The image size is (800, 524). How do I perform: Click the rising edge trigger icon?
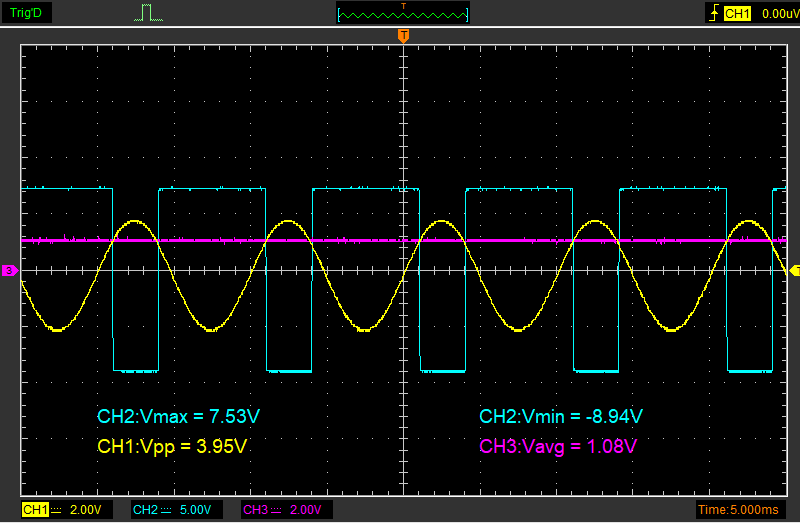[713, 14]
